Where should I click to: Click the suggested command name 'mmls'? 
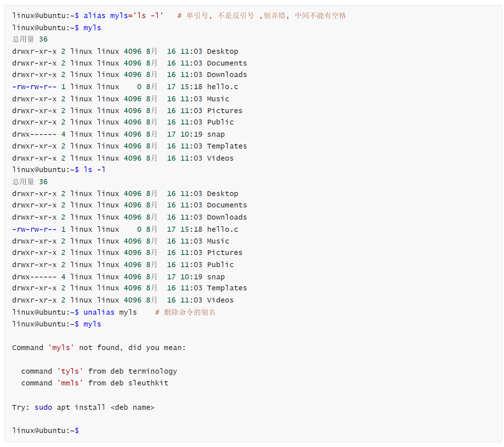click(70, 383)
